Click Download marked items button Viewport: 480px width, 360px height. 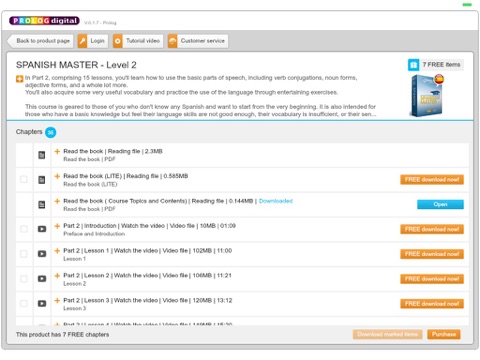[x=388, y=334]
